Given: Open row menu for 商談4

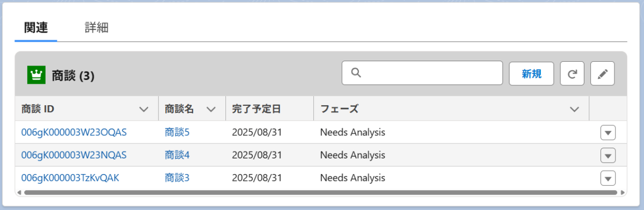Looking at the screenshot, I should 608,155.
